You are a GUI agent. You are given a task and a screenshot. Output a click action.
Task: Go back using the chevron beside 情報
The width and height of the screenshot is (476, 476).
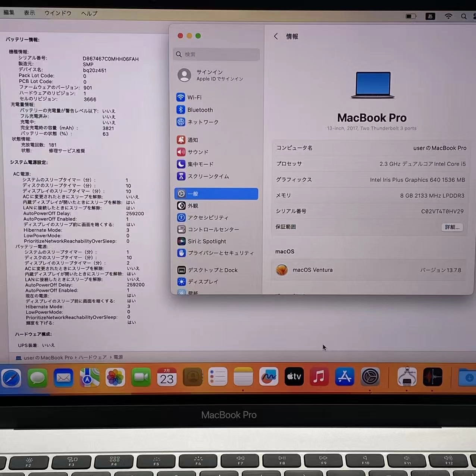click(276, 36)
